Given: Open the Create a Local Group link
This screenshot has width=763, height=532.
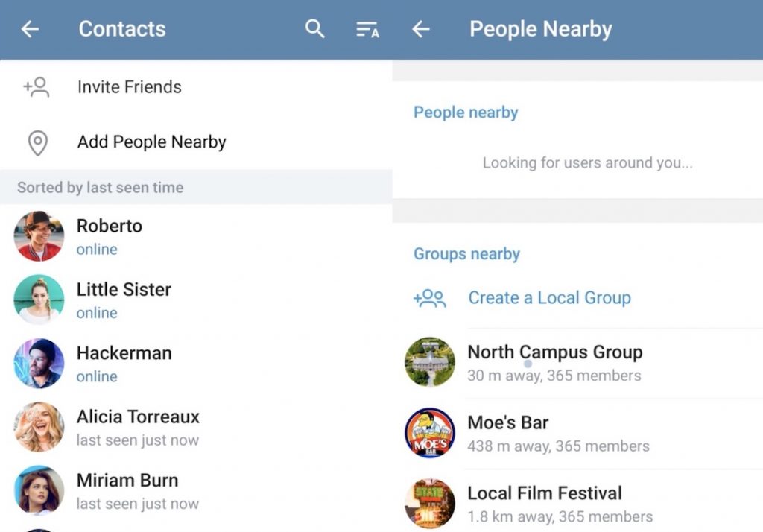Looking at the screenshot, I should click(549, 297).
